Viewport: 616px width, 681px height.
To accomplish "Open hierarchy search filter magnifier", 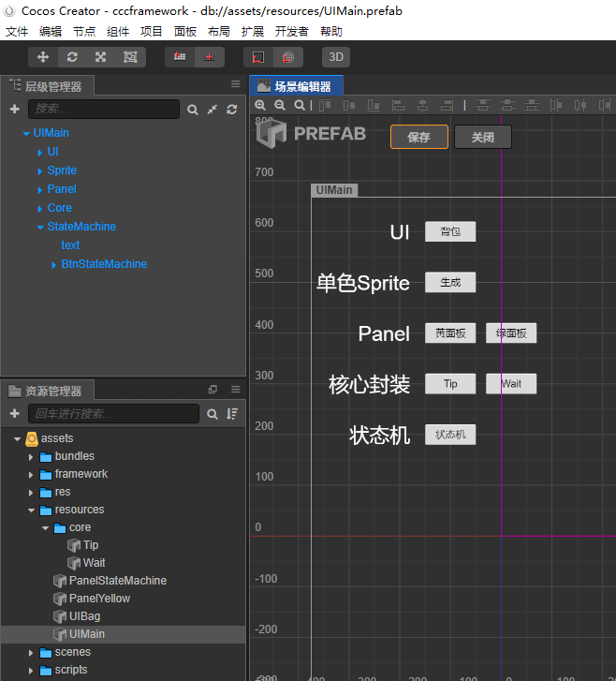I will [192, 110].
